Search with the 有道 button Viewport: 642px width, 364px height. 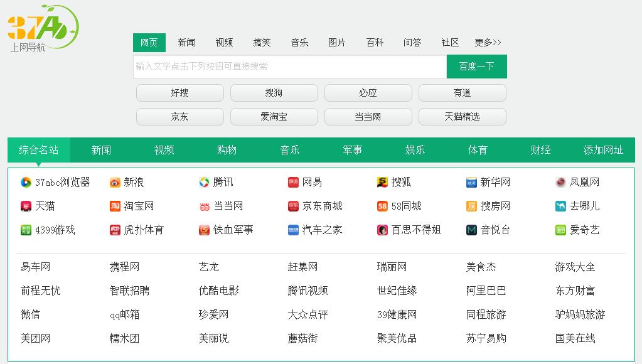coord(463,93)
